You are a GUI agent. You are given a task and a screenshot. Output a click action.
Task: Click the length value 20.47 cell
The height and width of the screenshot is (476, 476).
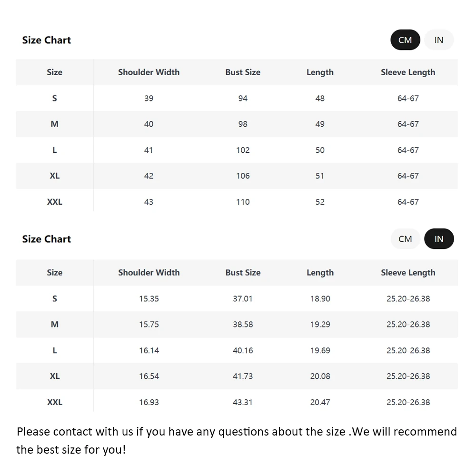(x=320, y=402)
